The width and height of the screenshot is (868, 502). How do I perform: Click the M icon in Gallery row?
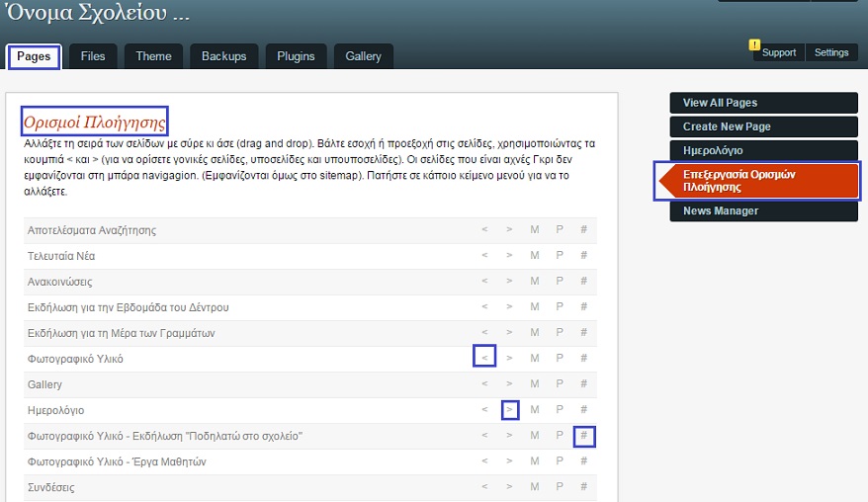pyautogui.click(x=535, y=383)
